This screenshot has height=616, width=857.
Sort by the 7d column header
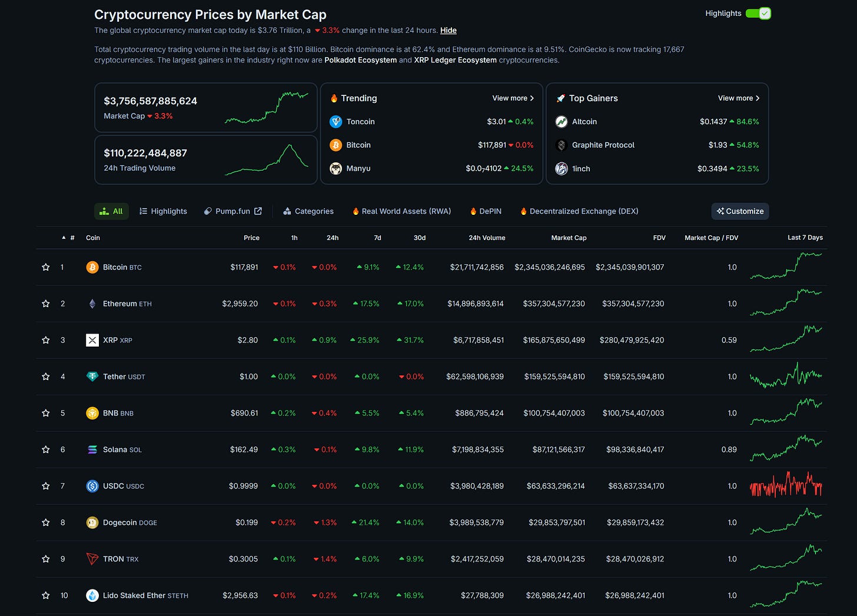[377, 238]
